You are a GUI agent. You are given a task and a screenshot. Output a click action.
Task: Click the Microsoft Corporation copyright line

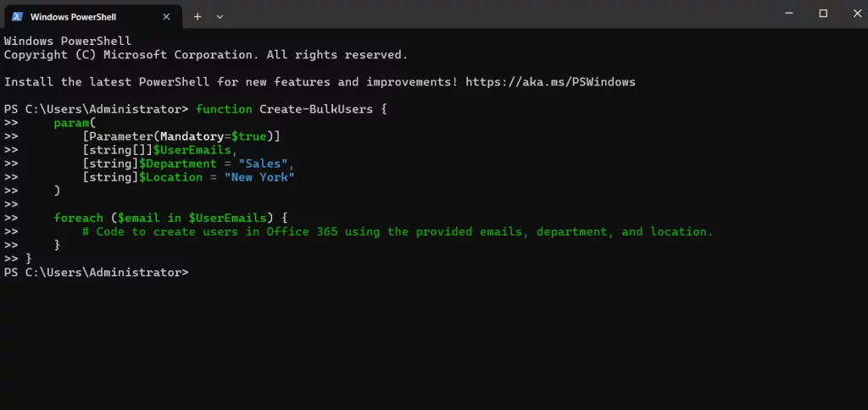tap(205, 55)
